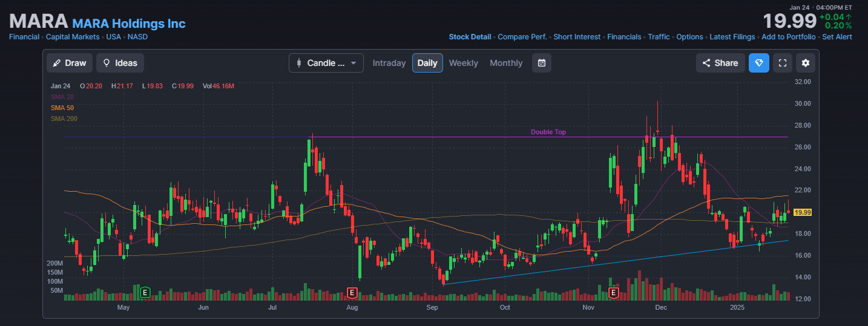
Task: Switch to Intraday timeframe
Action: 389,63
